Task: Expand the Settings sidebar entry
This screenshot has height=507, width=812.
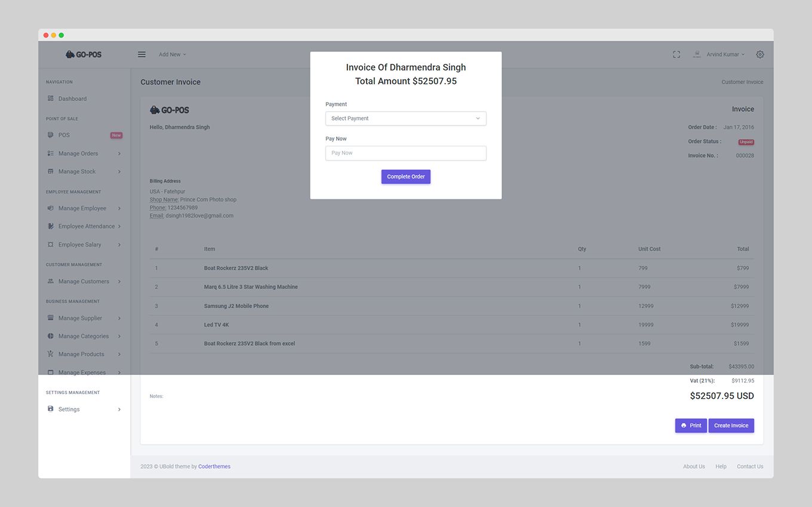Action: [69, 409]
